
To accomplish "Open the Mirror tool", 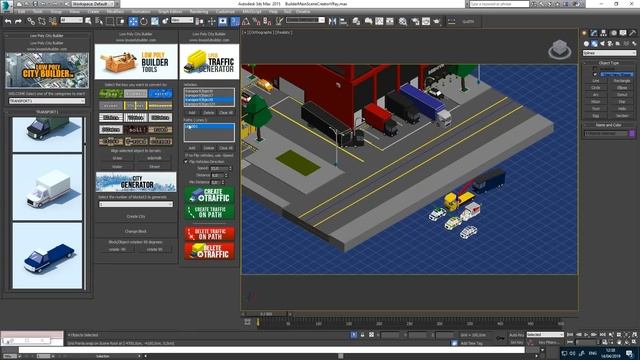I will pyautogui.click(x=332, y=21).
